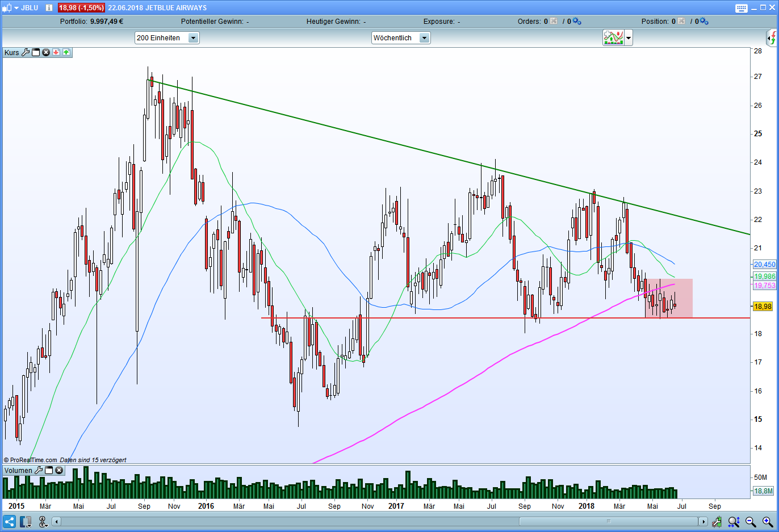Open the 200 Einheiten dropdown
Viewport: 779px width, 532px height.
(x=193, y=38)
